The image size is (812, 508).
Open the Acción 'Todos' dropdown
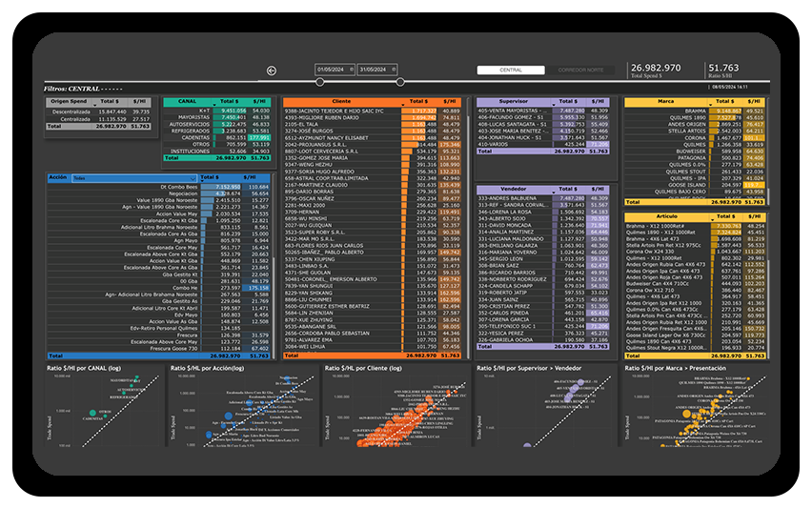click(x=134, y=178)
